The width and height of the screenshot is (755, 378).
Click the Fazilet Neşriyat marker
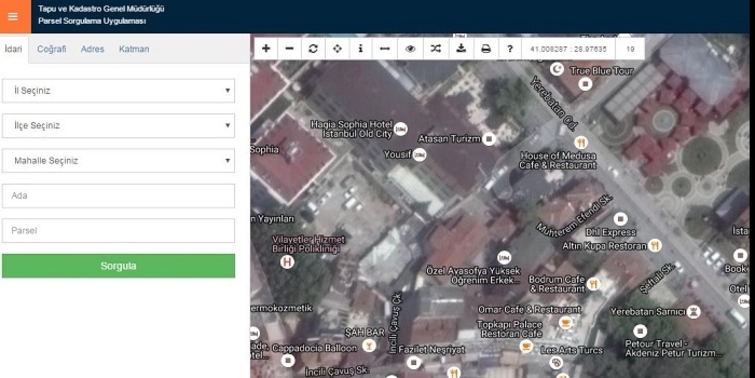click(x=413, y=362)
